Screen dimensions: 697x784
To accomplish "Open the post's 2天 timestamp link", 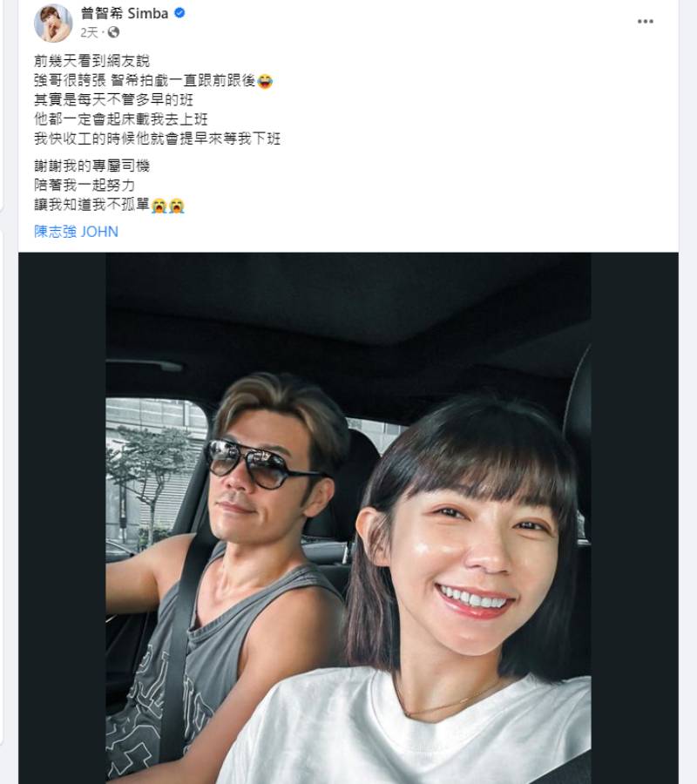I will (89, 32).
